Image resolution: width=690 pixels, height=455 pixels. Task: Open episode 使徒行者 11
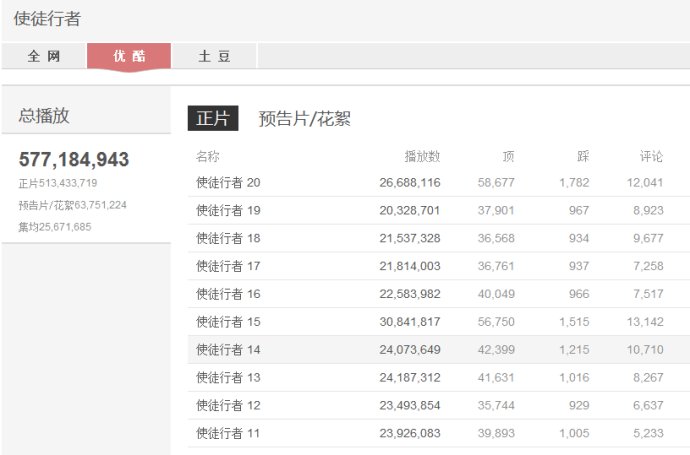pyautogui.click(x=228, y=433)
